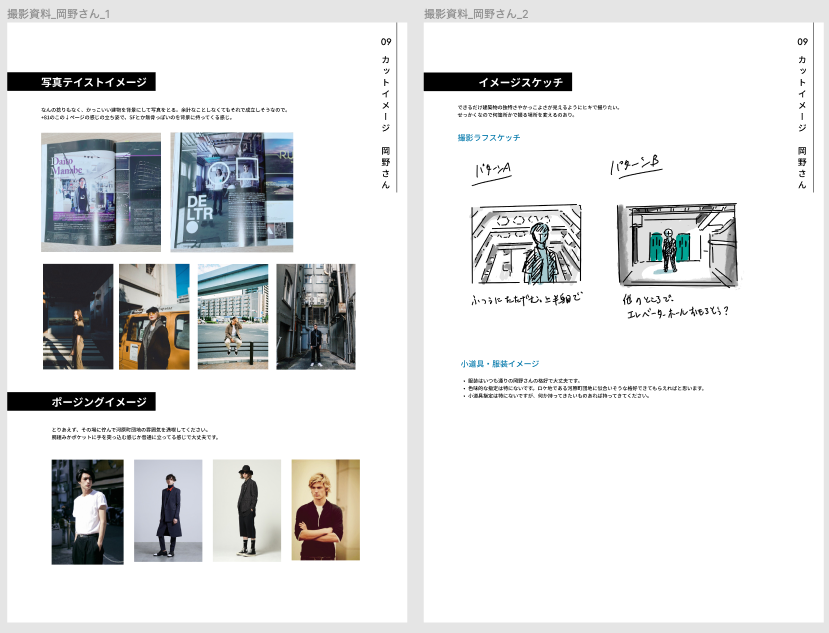Click the Pattern A rough sketch drawing
The image size is (829, 633).
[x=525, y=247]
